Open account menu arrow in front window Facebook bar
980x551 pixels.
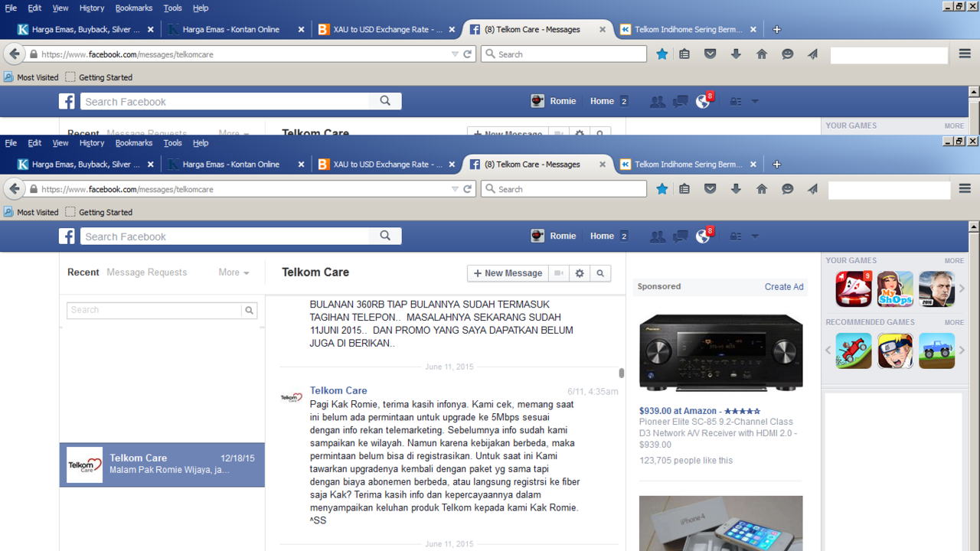[x=755, y=236]
